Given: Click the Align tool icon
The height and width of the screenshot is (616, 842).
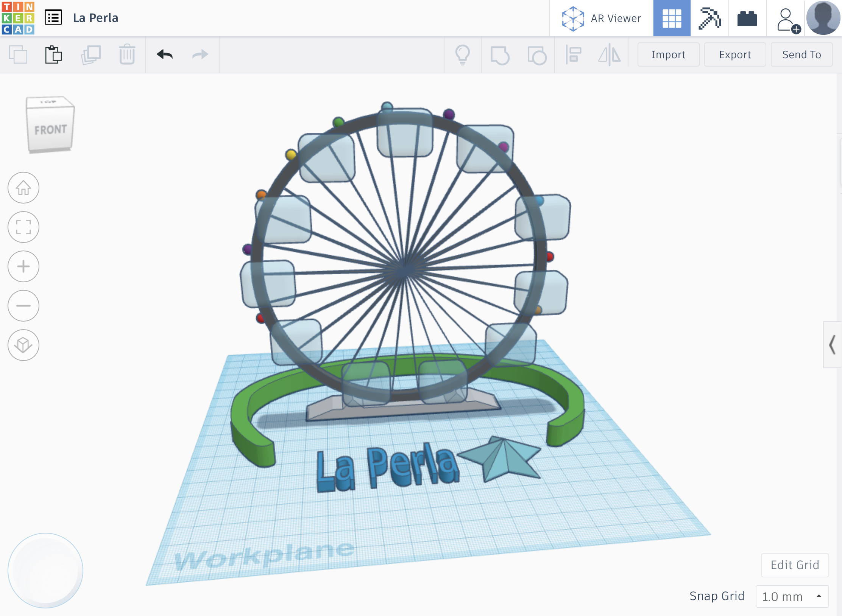Looking at the screenshot, I should 574,55.
